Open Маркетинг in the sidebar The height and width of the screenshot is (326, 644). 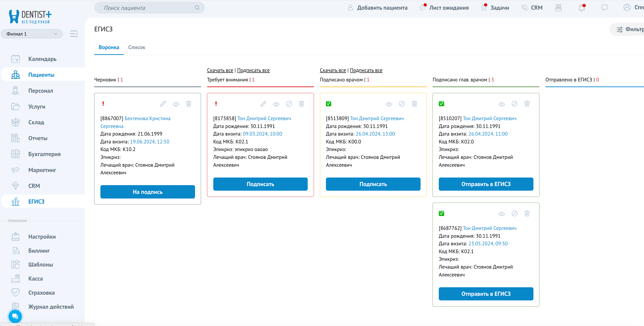point(43,170)
